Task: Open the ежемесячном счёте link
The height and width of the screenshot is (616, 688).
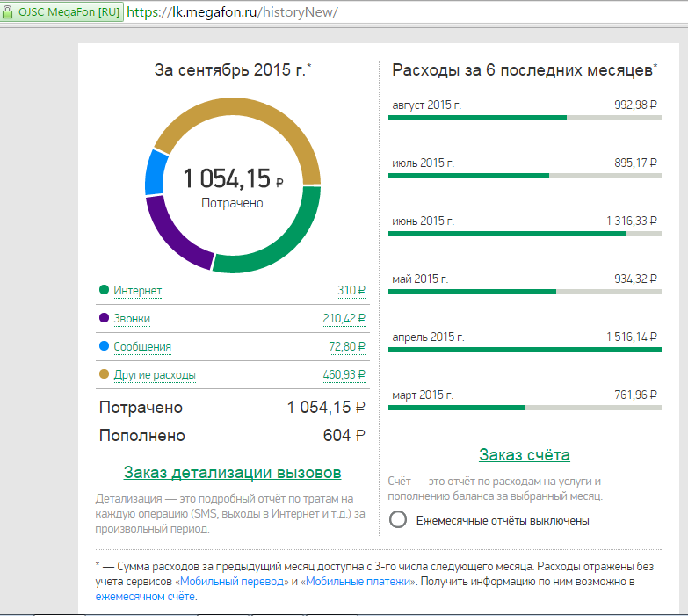Action: [145, 597]
